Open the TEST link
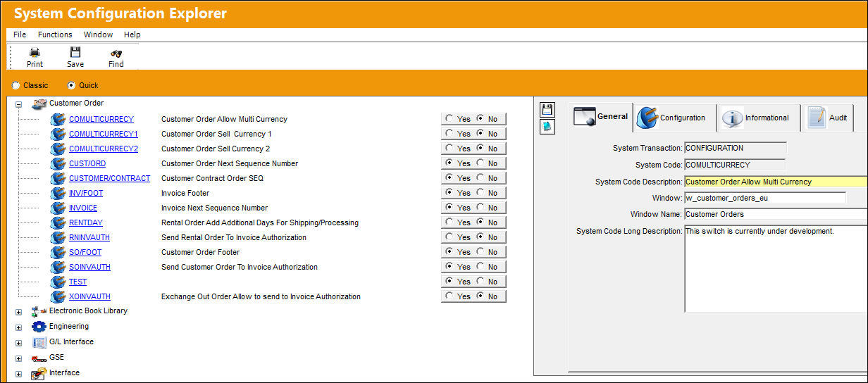 [78, 282]
